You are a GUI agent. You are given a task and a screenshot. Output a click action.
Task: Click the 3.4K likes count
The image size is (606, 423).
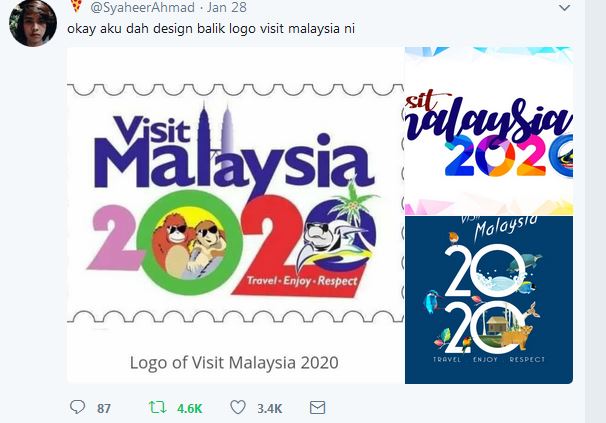pyautogui.click(x=270, y=409)
